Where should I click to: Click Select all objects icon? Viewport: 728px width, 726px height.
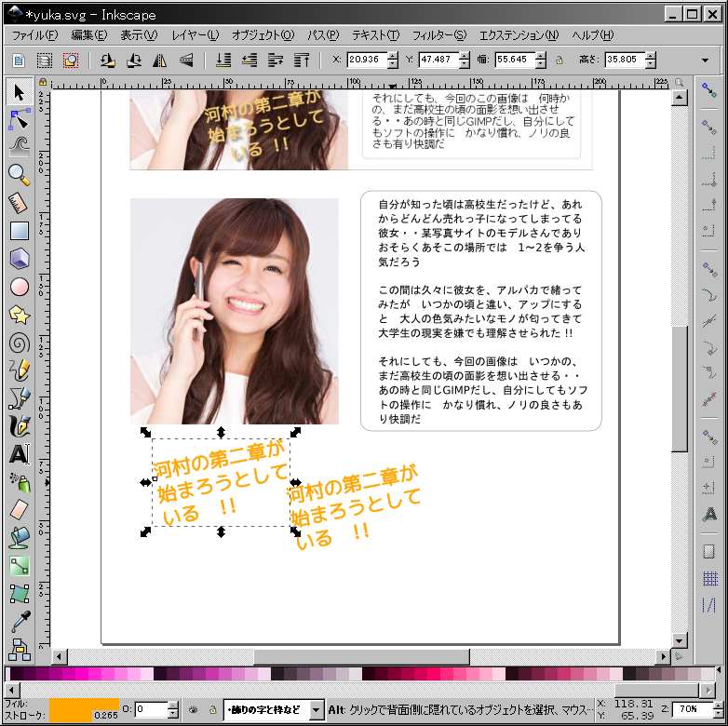pos(19,60)
